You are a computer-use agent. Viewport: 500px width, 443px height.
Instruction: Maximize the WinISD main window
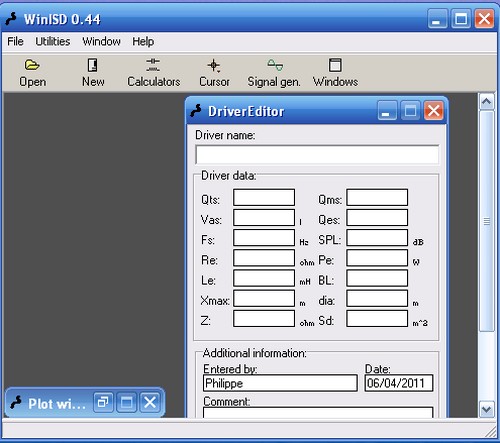click(x=461, y=19)
